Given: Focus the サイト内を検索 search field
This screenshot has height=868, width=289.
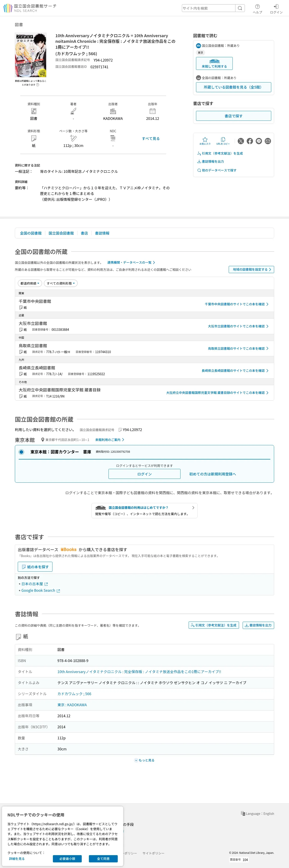Looking at the screenshot, I should click(x=209, y=8).
